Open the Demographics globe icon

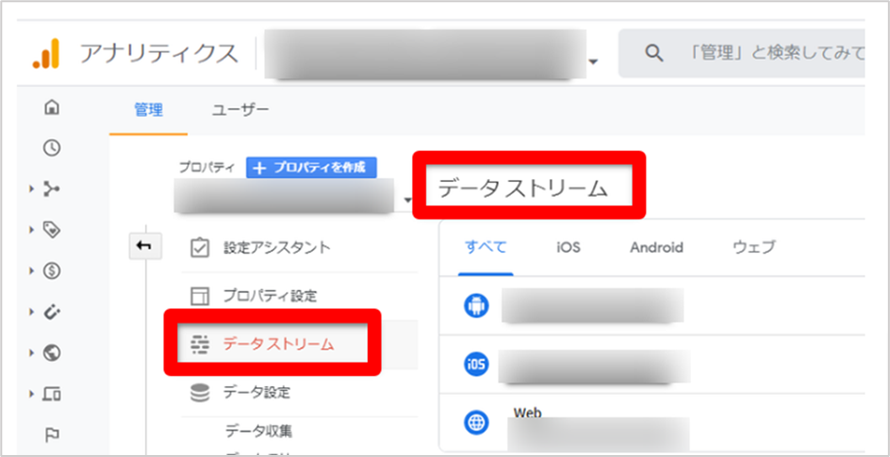52,353
